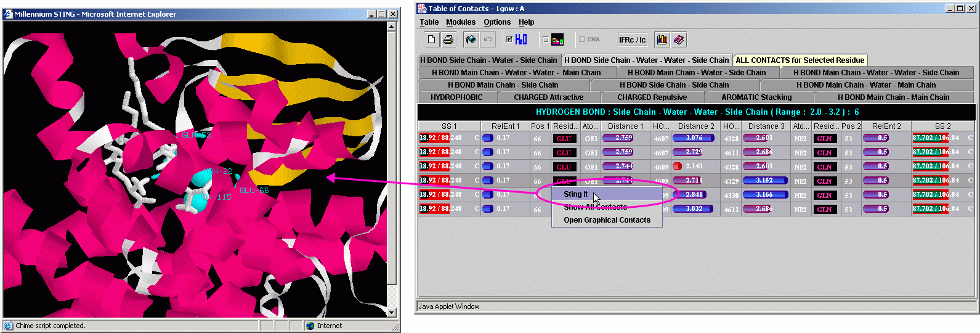
Task: Enable the colored bars checkbox
Action: coord(545,39)
